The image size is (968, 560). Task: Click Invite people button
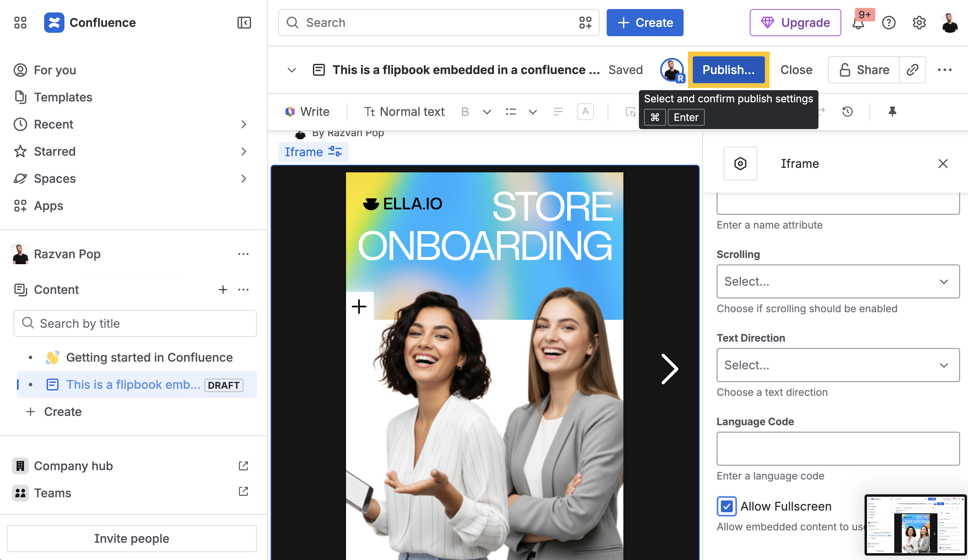132,539
